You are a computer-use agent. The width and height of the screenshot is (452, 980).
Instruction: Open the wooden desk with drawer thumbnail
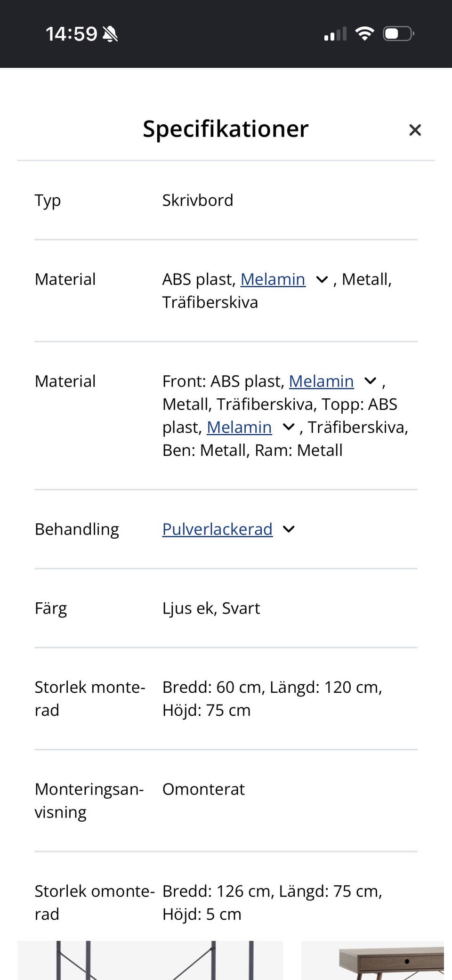pyautogui.click(x=372, y=960)
